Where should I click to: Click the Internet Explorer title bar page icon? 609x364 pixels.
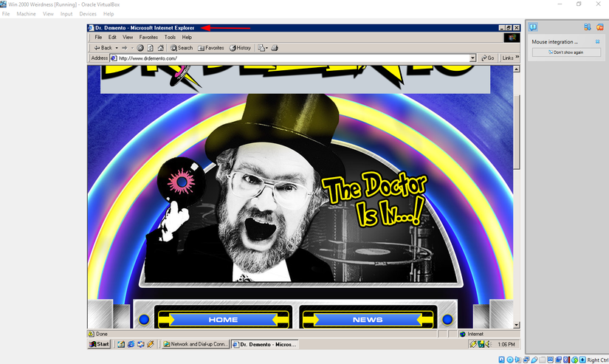coord(91,27)
